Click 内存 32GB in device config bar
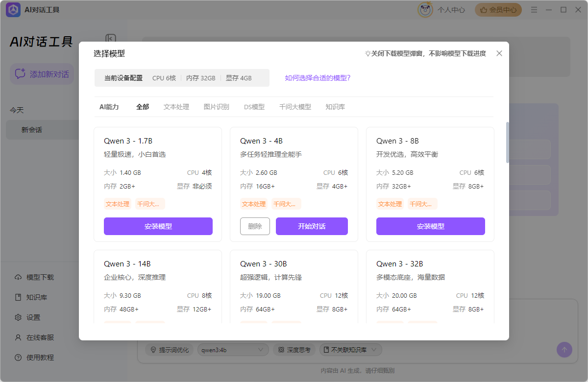Screen dimensions: 588x382 (201, 78)
